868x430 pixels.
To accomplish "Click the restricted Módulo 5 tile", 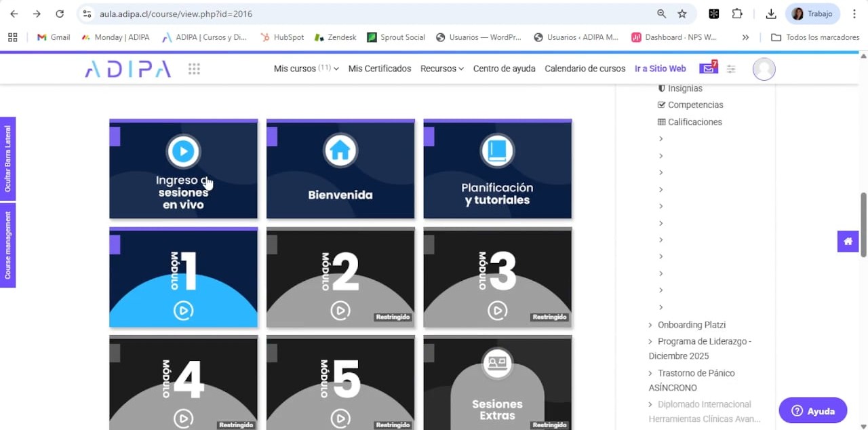I will click(x=340, y=383).
